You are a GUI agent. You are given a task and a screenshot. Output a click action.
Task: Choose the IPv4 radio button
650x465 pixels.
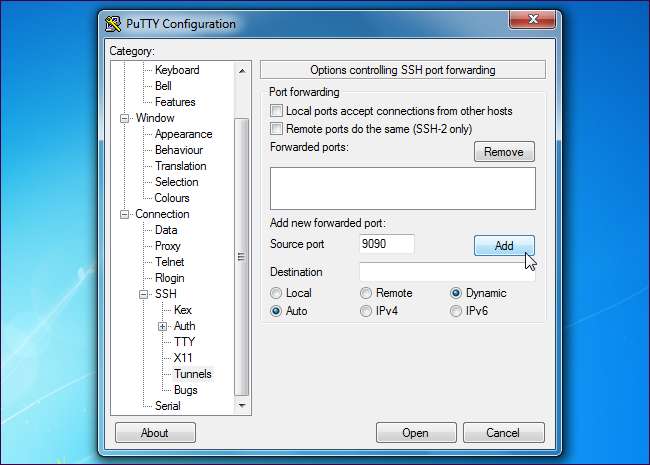[x=367, y=311]
